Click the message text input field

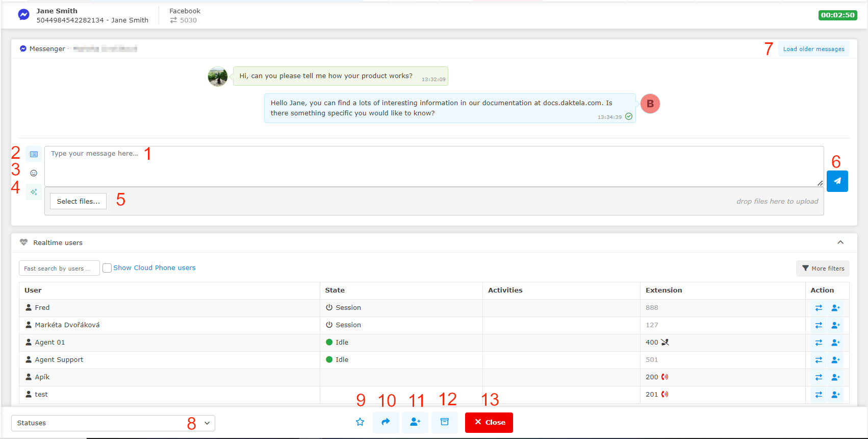[x=433, y=166]
